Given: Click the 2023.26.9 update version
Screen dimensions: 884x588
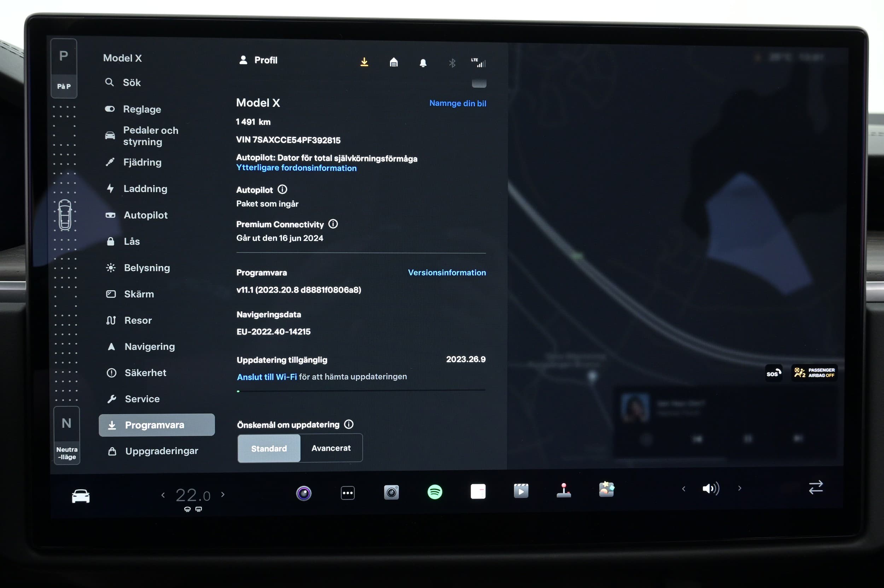Looking at the screenshot, I should (466, 359).
